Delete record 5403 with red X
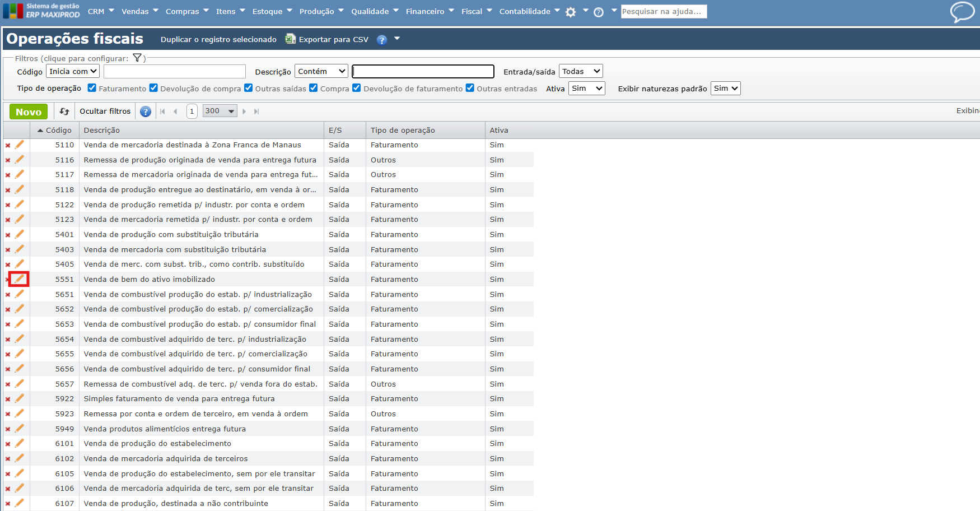Image resolution: width=980 pixels, height=511 pixels. coord(8,250)
